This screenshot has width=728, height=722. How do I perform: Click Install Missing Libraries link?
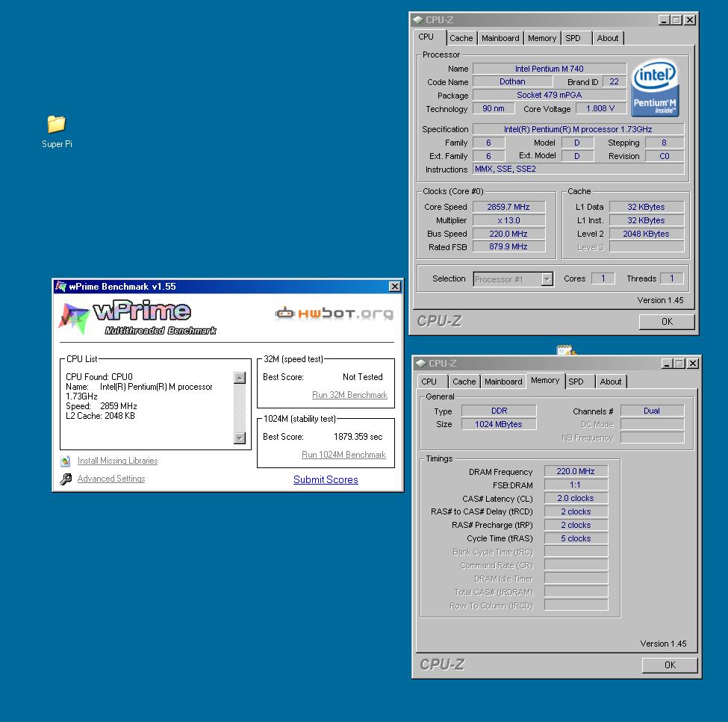point(117,461)
